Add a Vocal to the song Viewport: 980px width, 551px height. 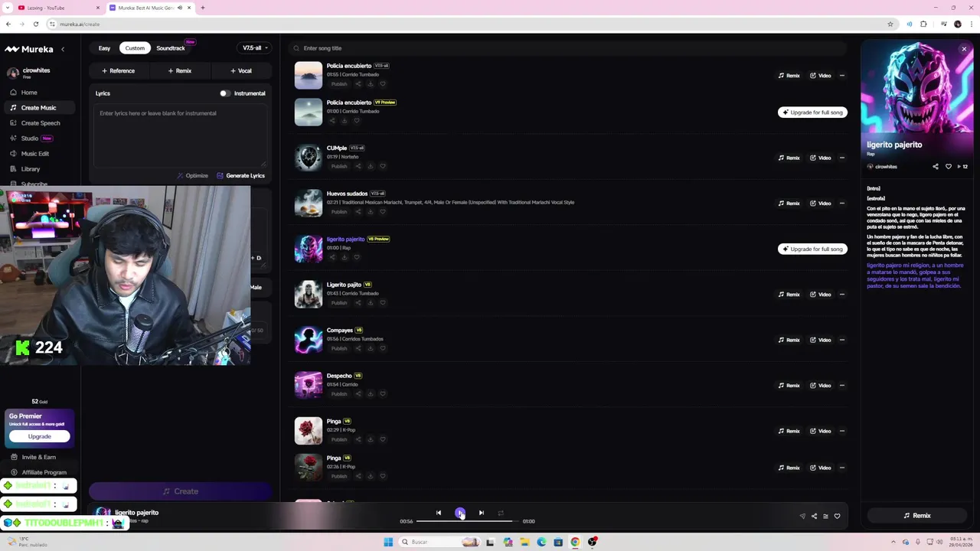pos(241,71)
